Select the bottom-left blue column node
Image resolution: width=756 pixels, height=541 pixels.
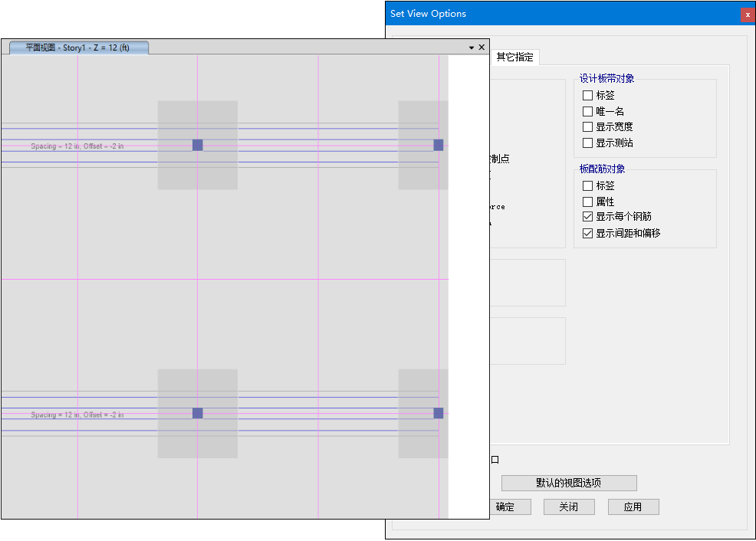tap(197, 413)
